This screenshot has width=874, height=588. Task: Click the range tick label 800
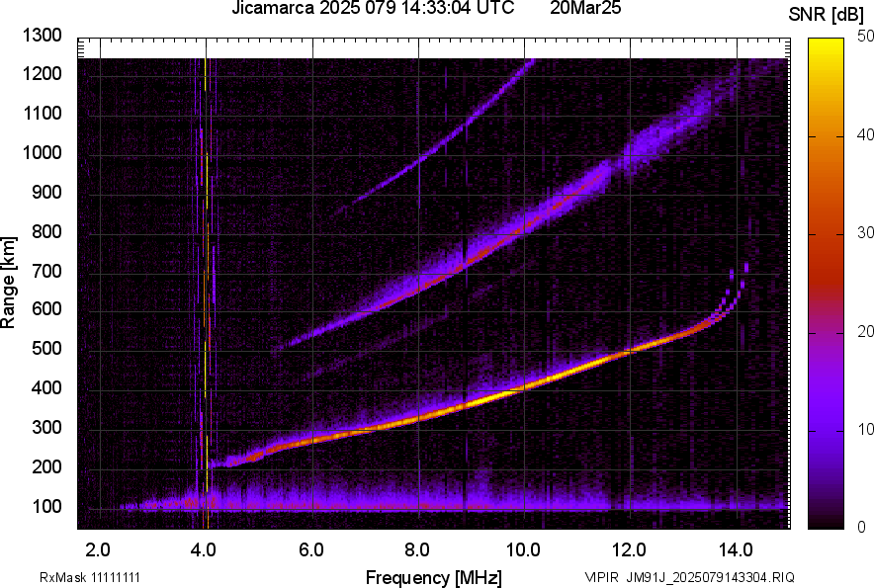coord(46,230)
